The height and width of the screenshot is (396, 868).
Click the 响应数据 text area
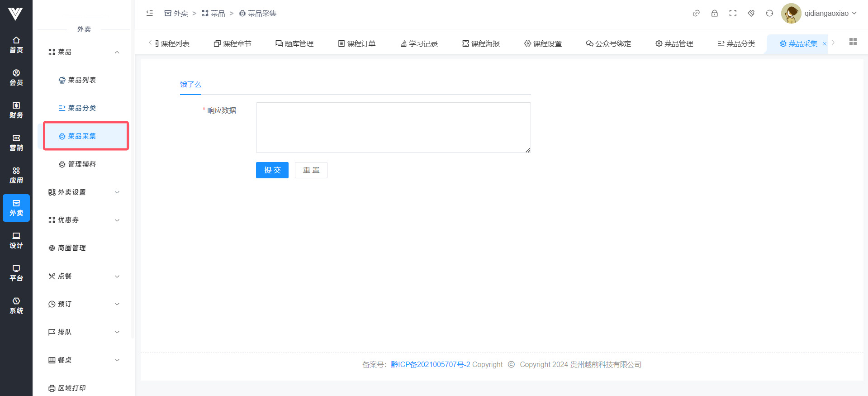tap(393, 128)
